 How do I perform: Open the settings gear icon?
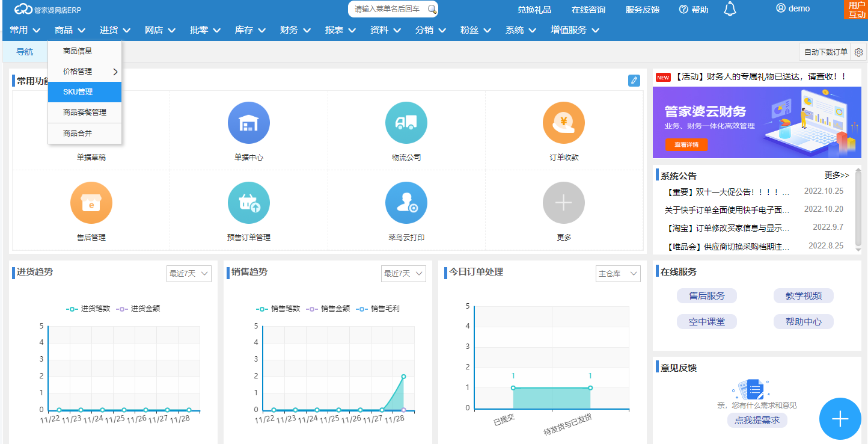pos(858,52)
